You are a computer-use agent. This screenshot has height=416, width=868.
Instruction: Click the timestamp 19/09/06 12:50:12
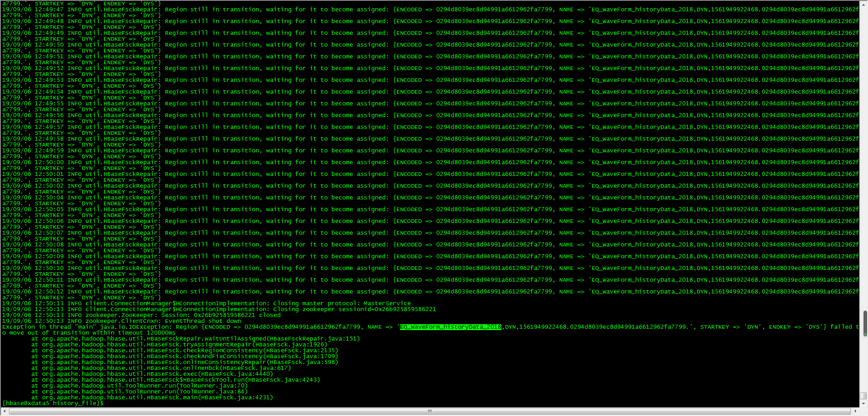point(33,292)
